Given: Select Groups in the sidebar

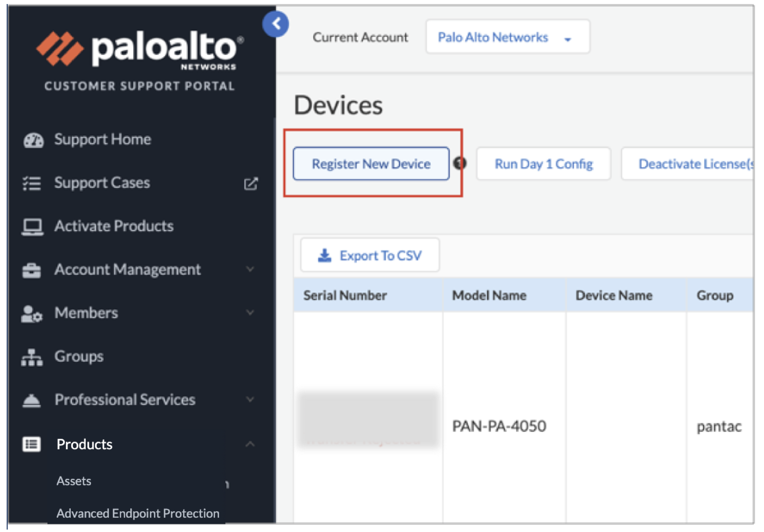Looking at the screenshot, I should point(79,356).
